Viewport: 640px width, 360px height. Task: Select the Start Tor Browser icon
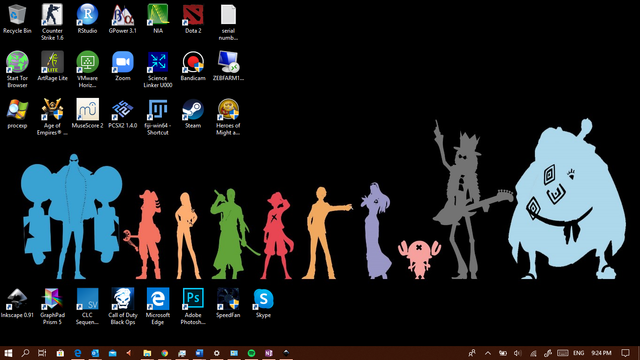click(17, 70)
